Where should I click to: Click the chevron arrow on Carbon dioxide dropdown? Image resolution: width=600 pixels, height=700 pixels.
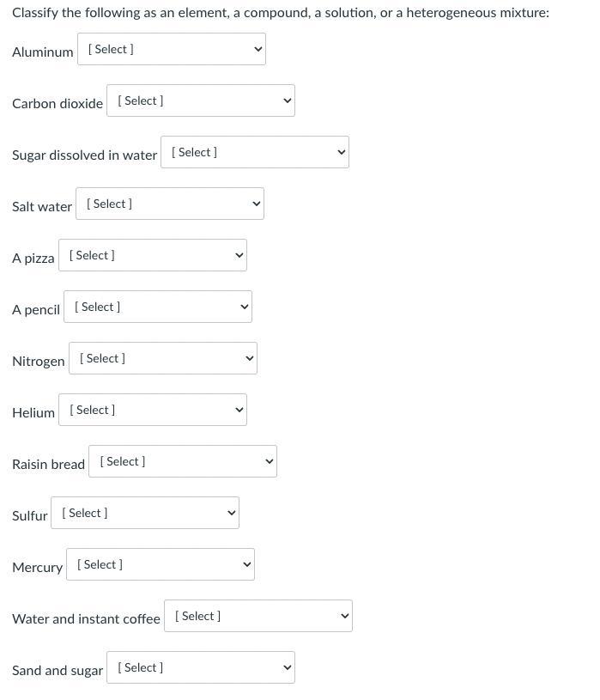pyautogui.click(x=288, y=101)
